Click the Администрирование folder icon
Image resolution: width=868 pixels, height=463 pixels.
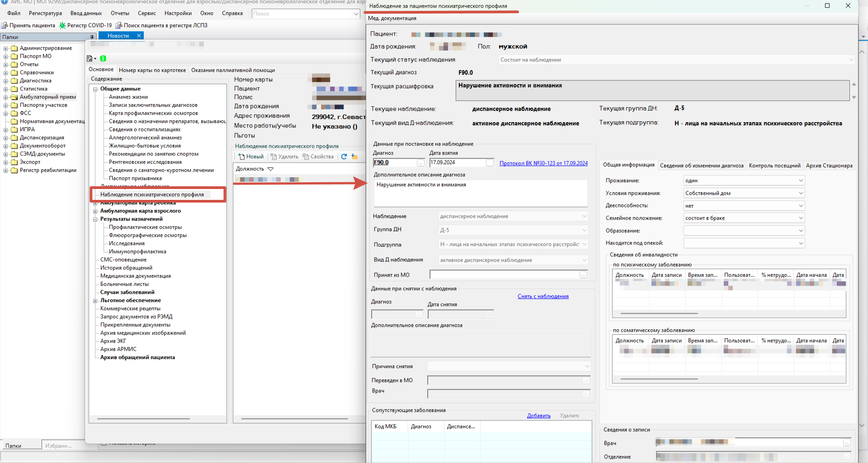(x=14, y=48)
